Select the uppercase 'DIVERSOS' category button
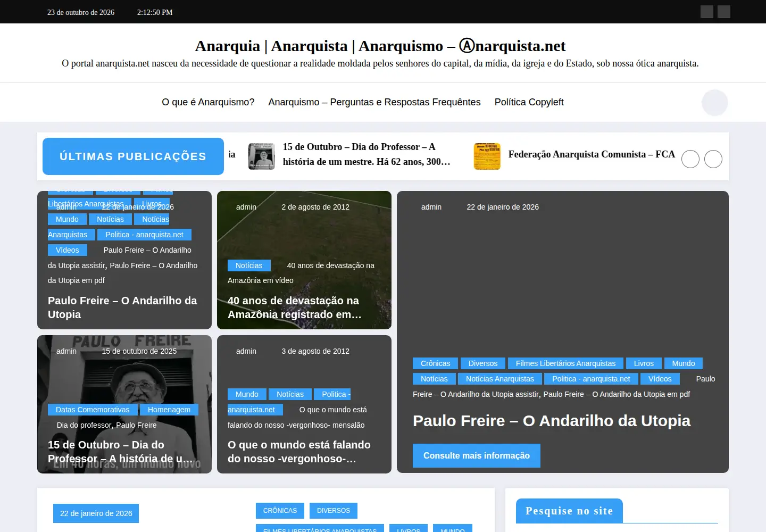The width and height of the screenshot is (766, 532). (x=334, y=511)
